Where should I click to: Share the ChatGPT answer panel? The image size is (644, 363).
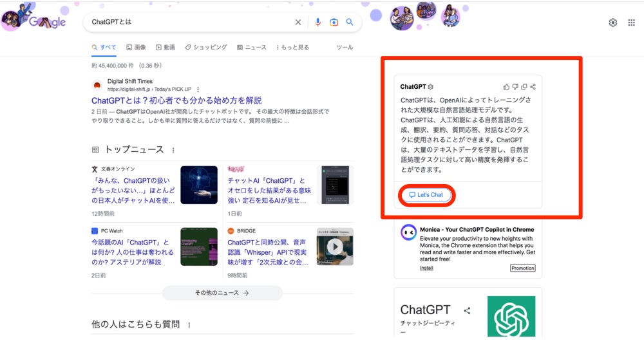[x=533, y=87]
